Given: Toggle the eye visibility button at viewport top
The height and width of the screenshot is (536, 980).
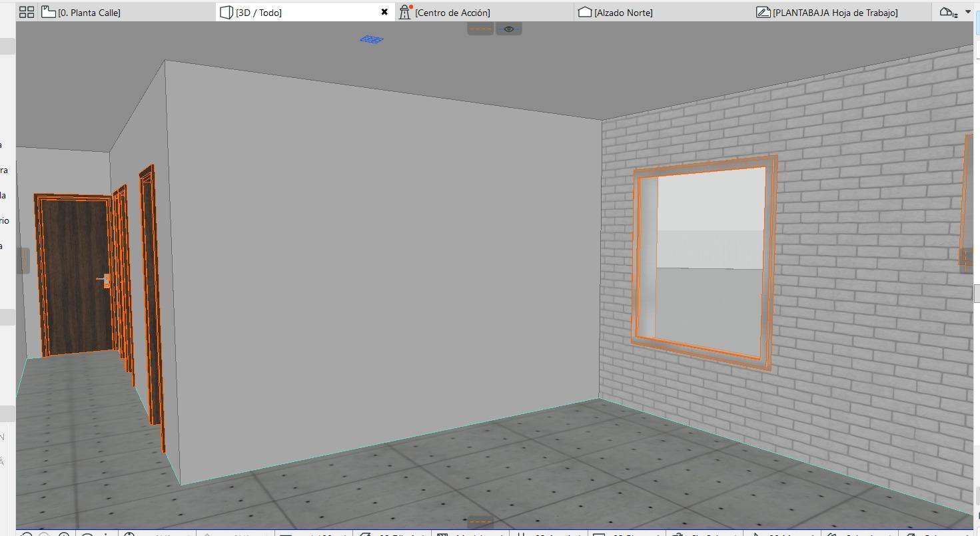Looking at the screenshot, I should click(x=509, y=29).
